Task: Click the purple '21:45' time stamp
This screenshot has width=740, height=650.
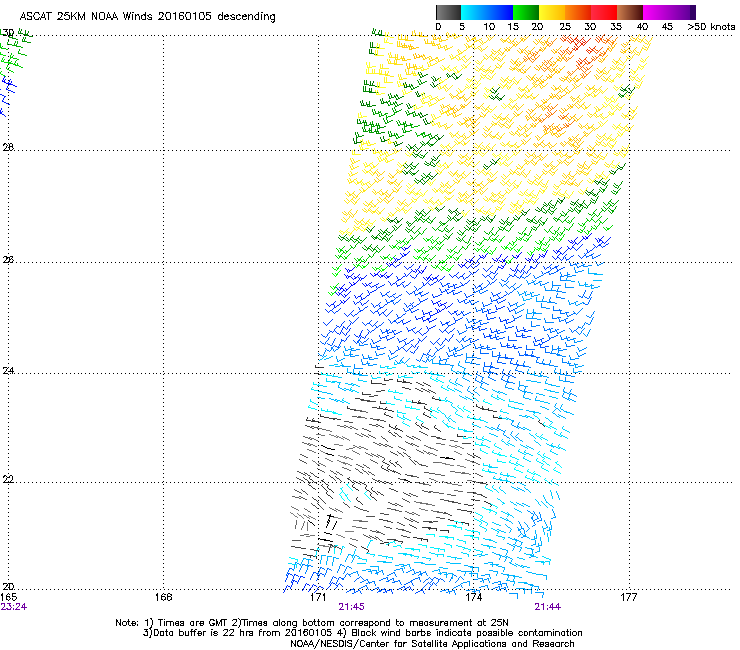Action: (351, 607)
